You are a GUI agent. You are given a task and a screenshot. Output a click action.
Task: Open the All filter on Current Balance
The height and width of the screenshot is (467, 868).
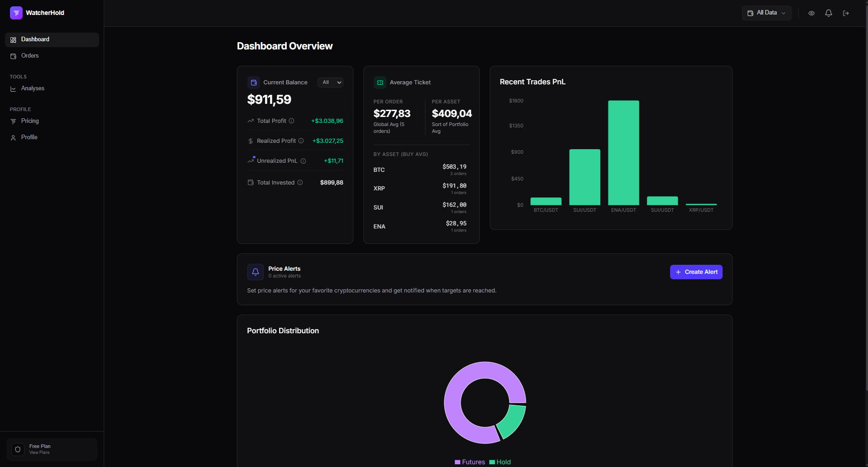330,82
